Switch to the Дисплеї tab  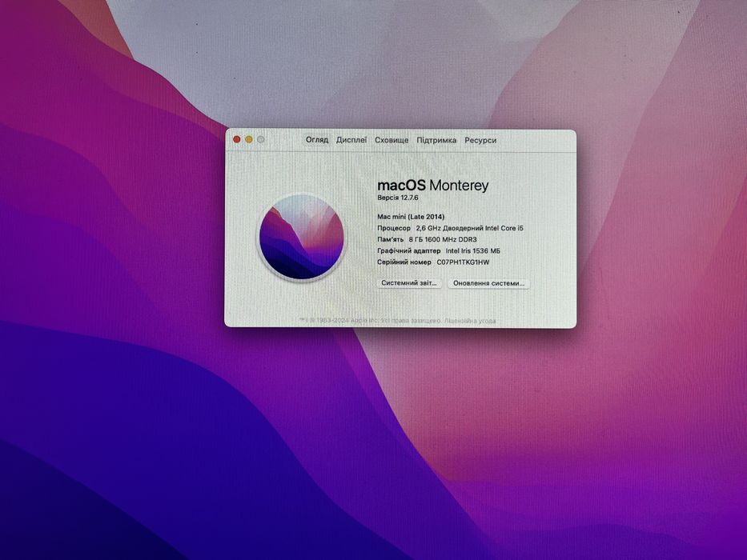click(351, 140)
